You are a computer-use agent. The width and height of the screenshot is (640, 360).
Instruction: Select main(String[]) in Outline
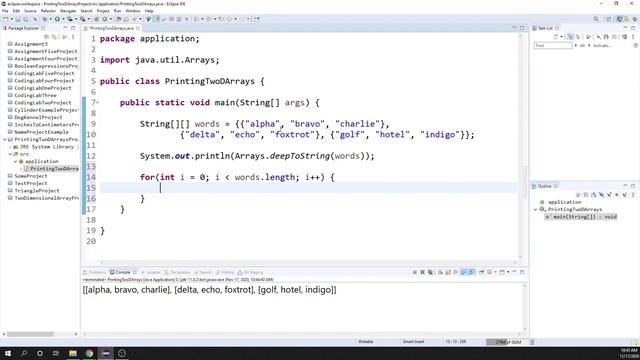[x=581, y=217]
